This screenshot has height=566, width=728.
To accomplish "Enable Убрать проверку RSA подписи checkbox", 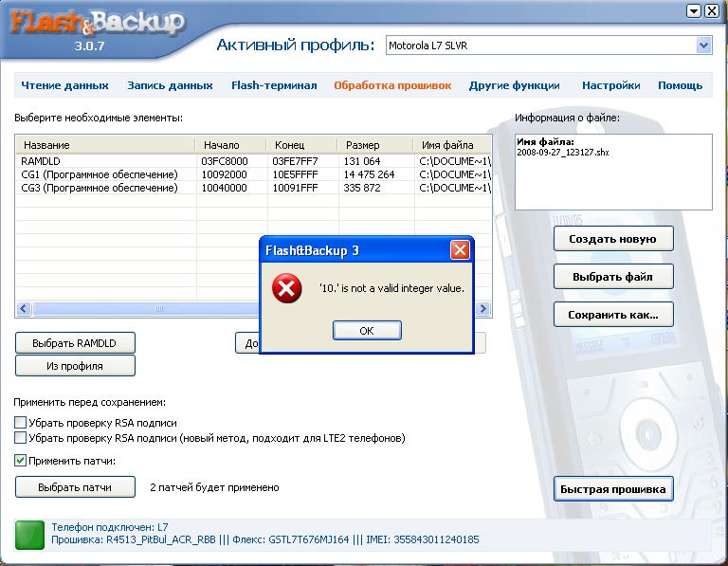I will click(x=20, y=423).
